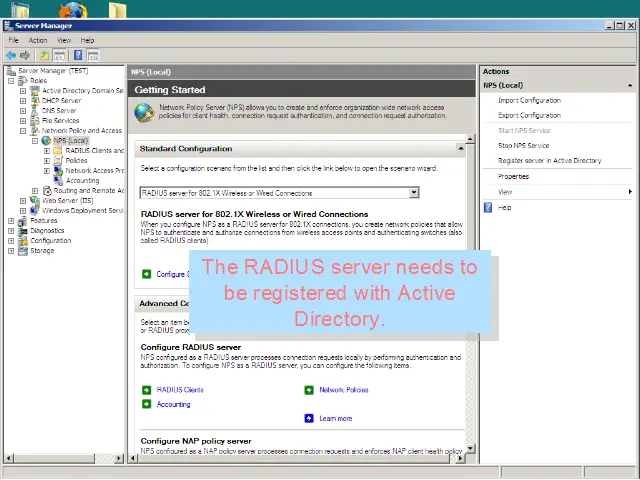This screenshot has width=640, height=480.
Task: Open the Help toolbar icon with question mark
Action: pyautogui.click(x=78, y=55)
